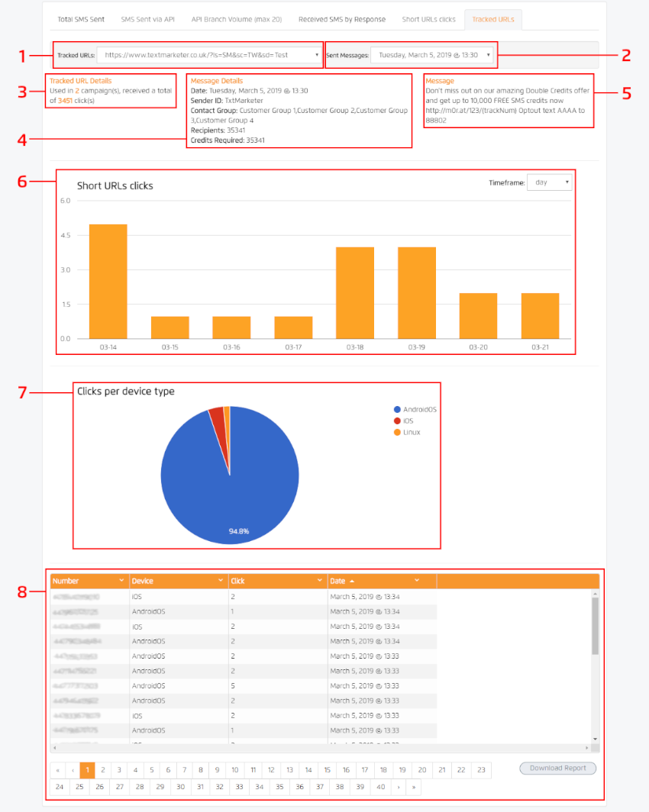Click the Download Report button
This screenshot has height=812, width=649.
click(557, 768)
